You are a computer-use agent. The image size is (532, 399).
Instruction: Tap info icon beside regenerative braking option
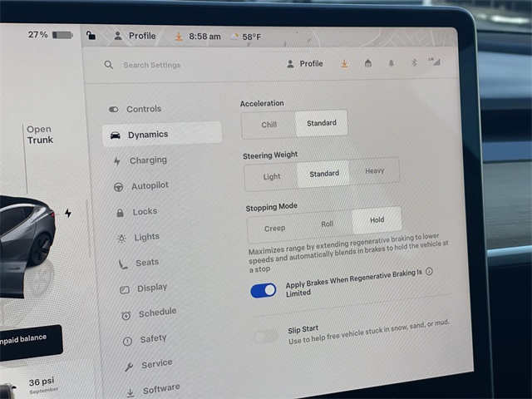(429, 272)
